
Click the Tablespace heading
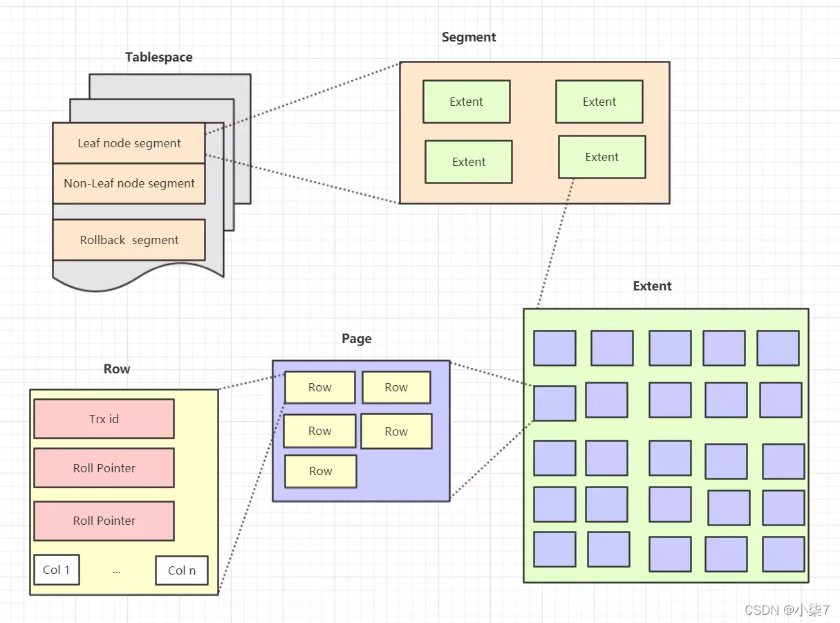[x=159, y=57]
